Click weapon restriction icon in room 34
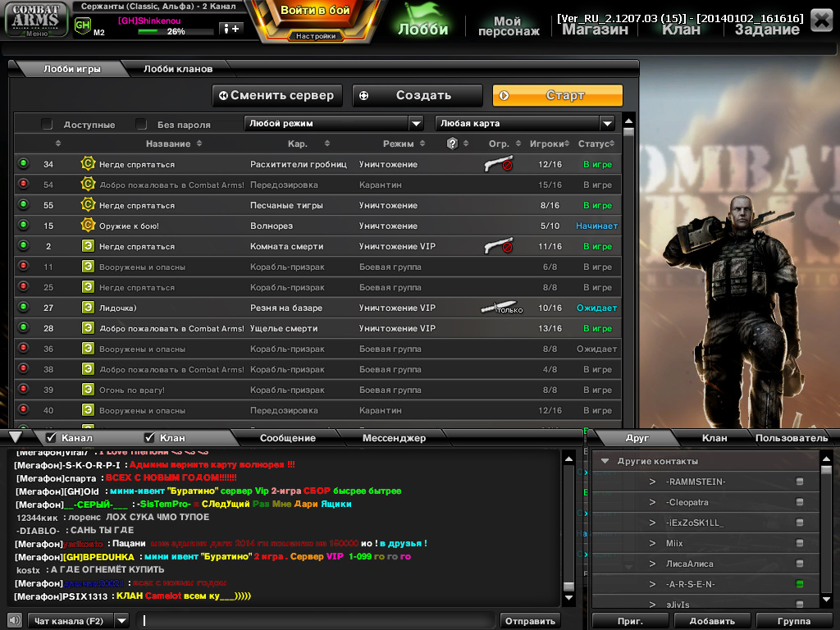This screenshot has height=630, width=840. click(x=498, y=164)
